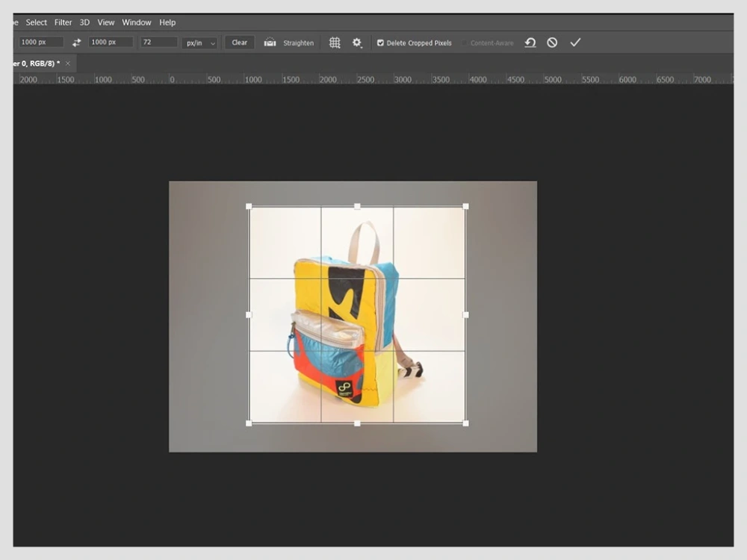
Task: Open the Help menu
Action: tap(167, 22)
